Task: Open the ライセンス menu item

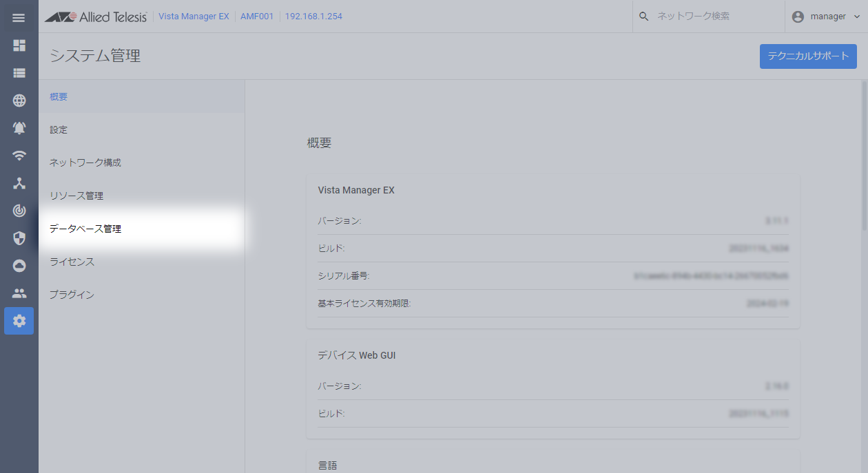Action: (x=72, y=262)
